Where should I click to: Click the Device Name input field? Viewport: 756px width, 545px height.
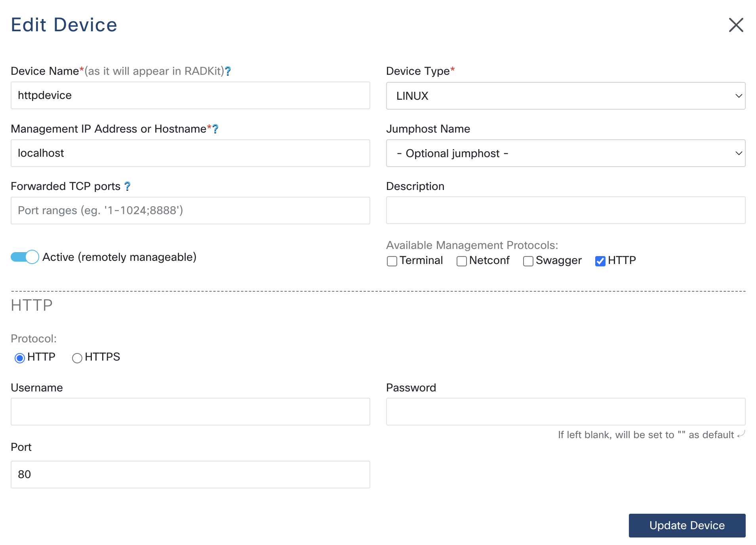190,95
